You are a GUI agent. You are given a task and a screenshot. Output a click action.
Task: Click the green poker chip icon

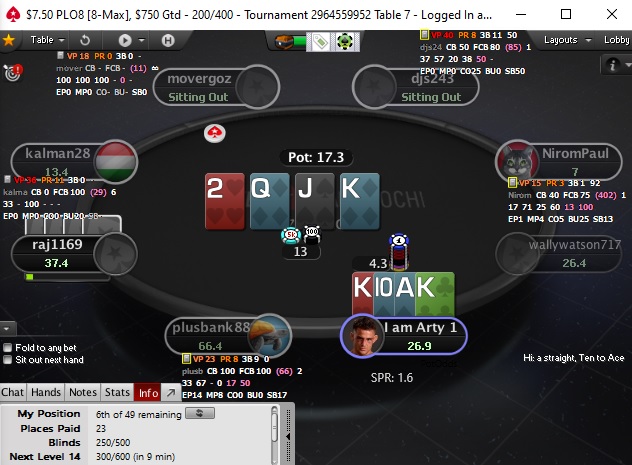pos(345,41)
